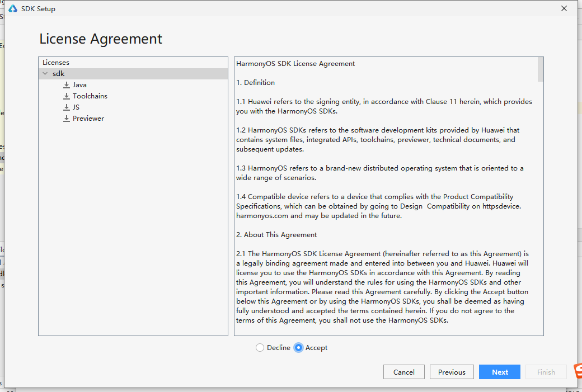Click the paragraph beginning '1.3 HarmonyOS refers'
582x392 pixels.
pyautogui.click(x=380, y=173)
